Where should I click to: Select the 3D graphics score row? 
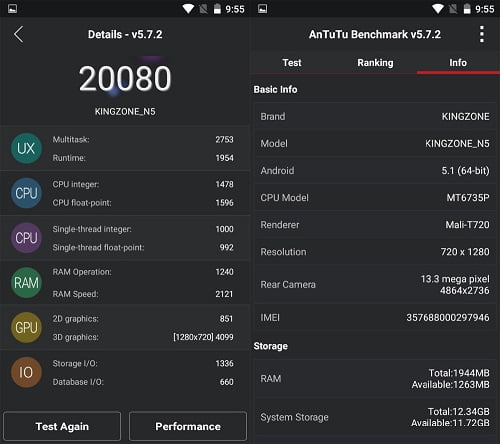tap(143, 337)
